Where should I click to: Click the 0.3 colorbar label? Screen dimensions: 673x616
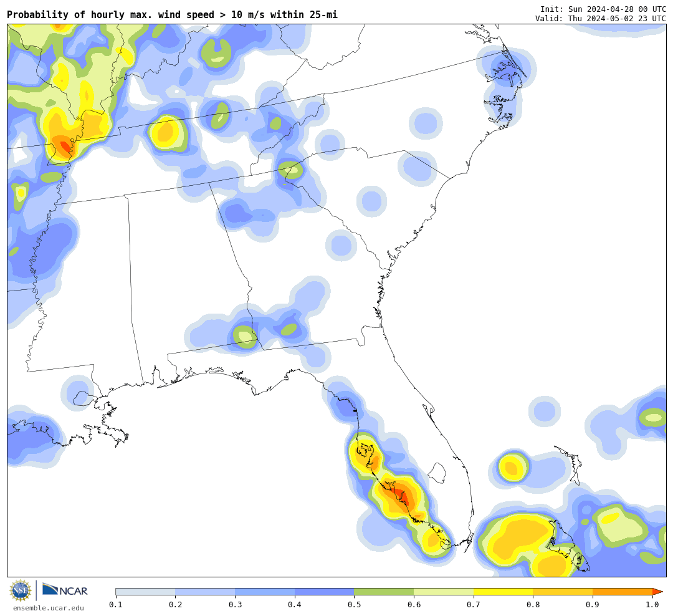click(235, 605)
